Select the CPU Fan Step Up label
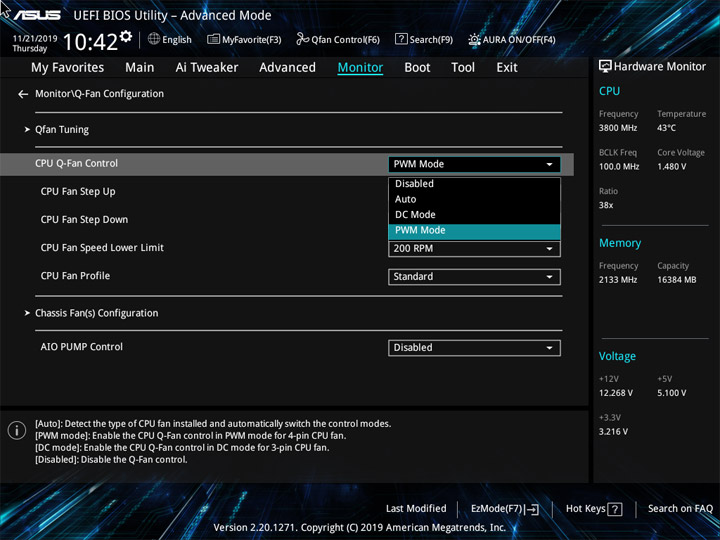Image resolution: width=720 pixels, height=540 pixels. (x=78, y=191)
